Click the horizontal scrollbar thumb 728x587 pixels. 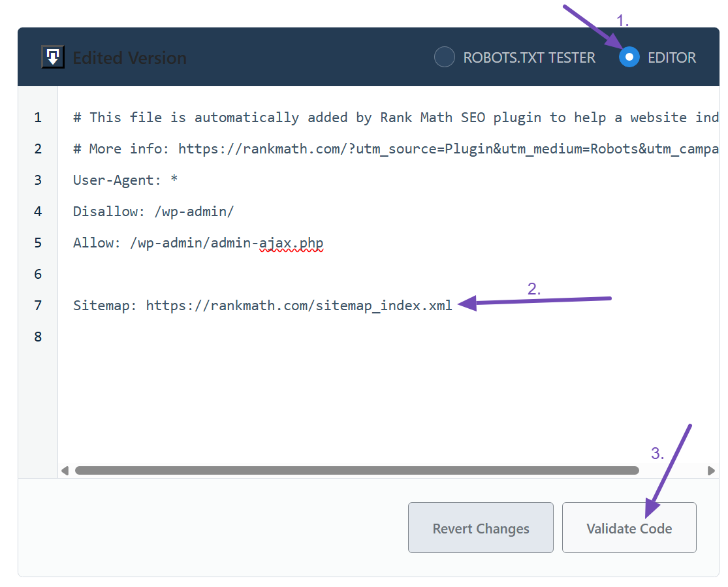coord(356,470)
